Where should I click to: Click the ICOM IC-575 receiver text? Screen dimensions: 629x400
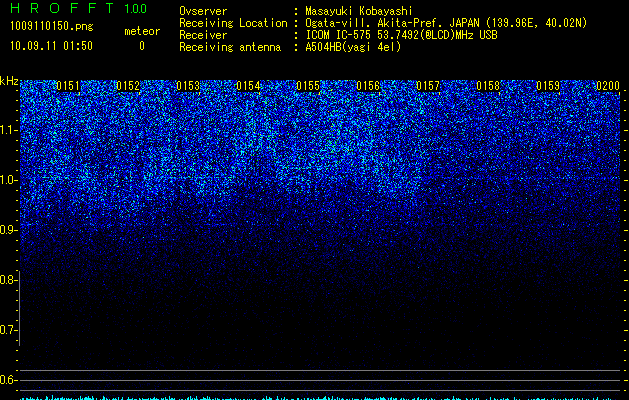[x=401, y=35]
